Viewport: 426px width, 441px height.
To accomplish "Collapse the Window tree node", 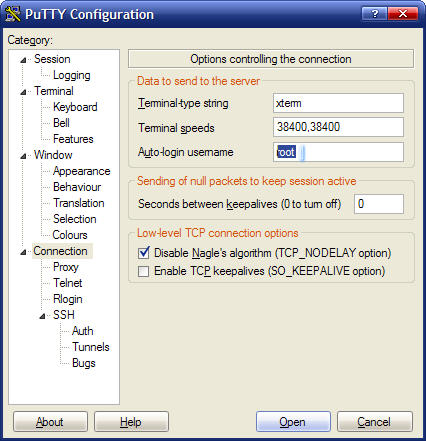I will pyautogui.click(x=23, y=156).
